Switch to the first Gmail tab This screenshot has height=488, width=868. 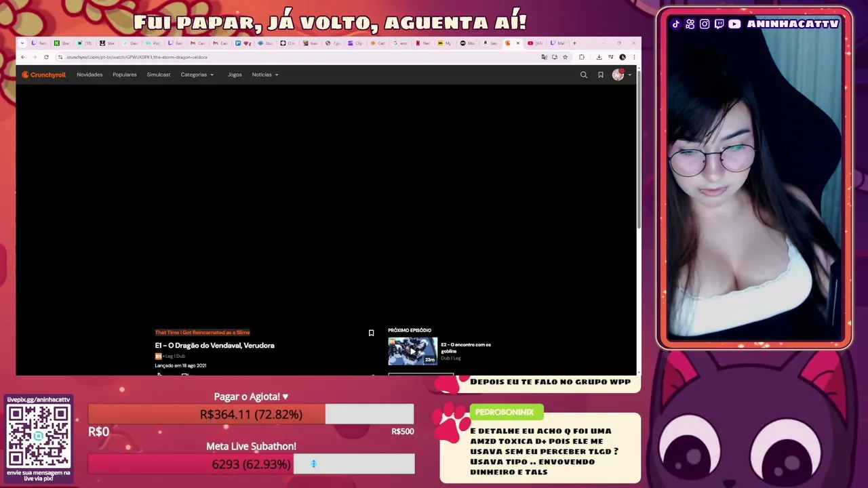(199, 43)
